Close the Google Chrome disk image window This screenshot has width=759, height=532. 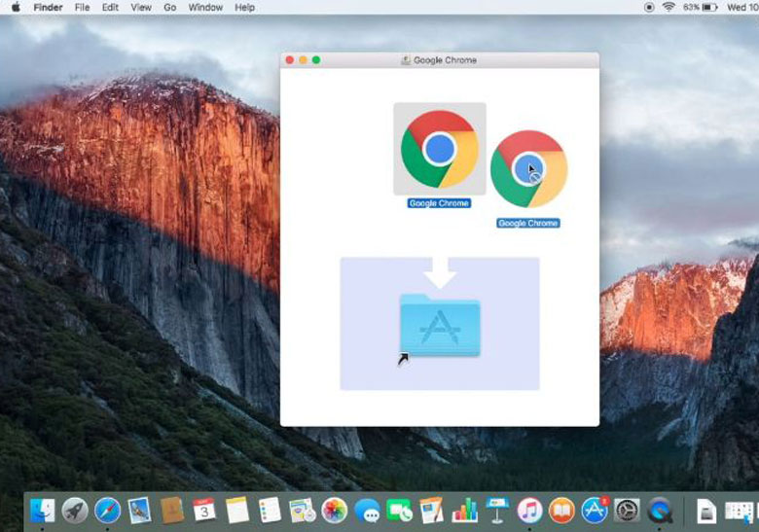[290, 60]
